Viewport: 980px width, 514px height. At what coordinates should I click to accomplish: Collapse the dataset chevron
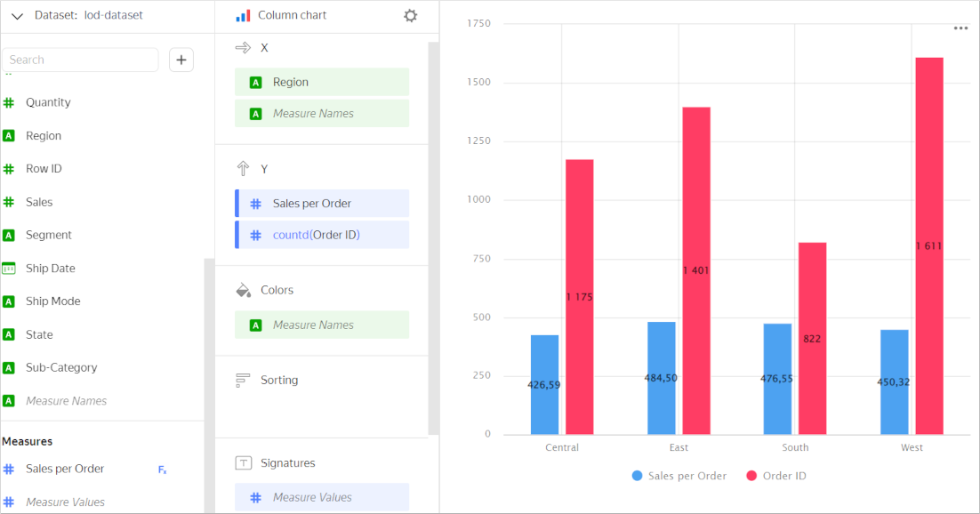pyautogui.click(x=17, y=16)
